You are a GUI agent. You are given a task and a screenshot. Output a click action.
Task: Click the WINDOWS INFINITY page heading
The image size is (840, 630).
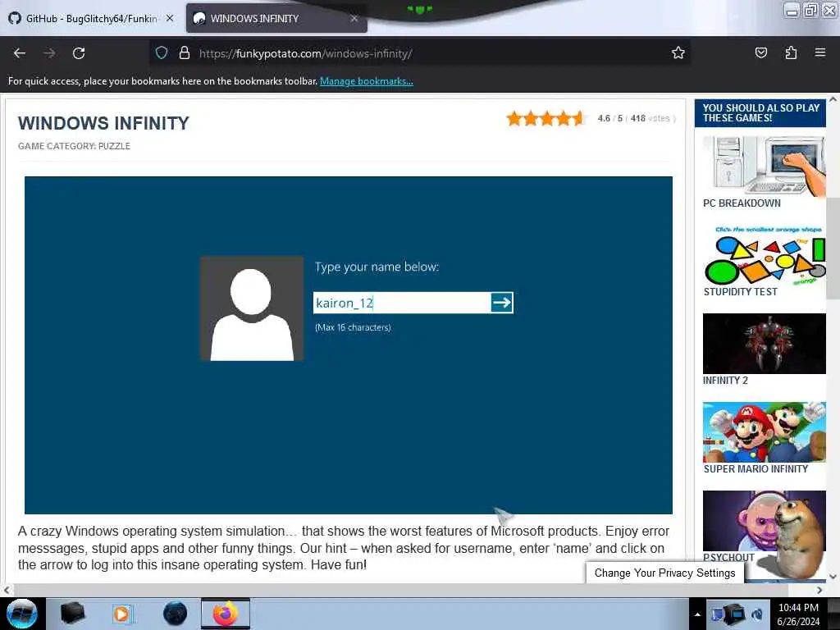pos(103,123)
